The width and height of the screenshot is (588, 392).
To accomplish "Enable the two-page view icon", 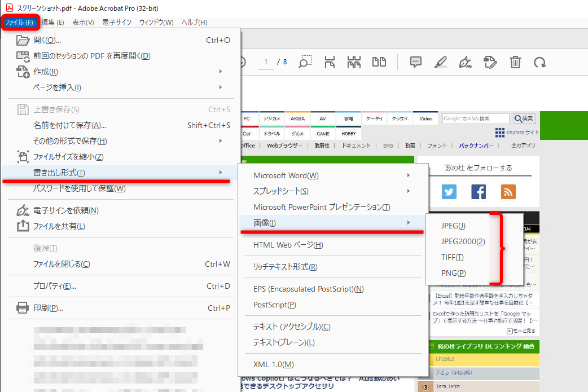I will coord(379,62).
